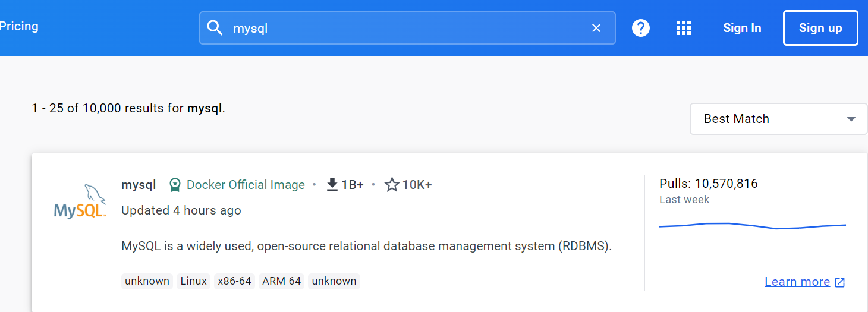Clear the search field with X icon
This screenshot has height=312, width=868.
[x=596, y=28]
